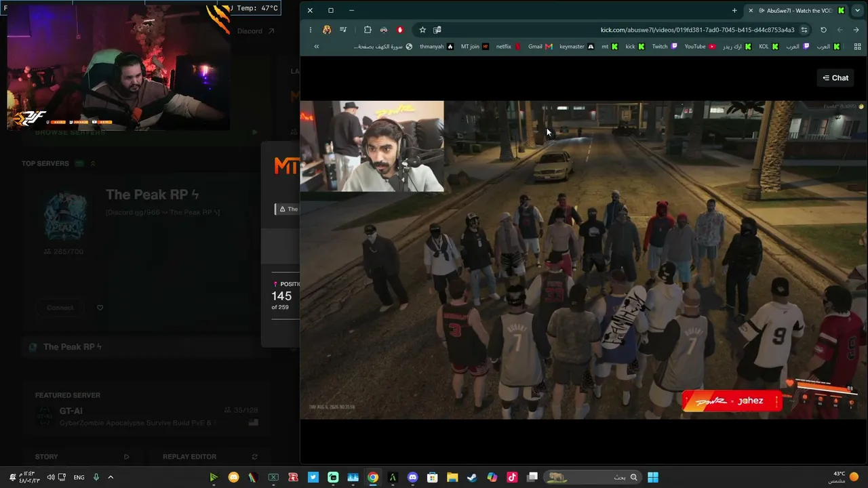This screenshot has height=488, width=868.
Task: Open the REPLAY EDITOR in FiveM
Action: coord(210,457)
